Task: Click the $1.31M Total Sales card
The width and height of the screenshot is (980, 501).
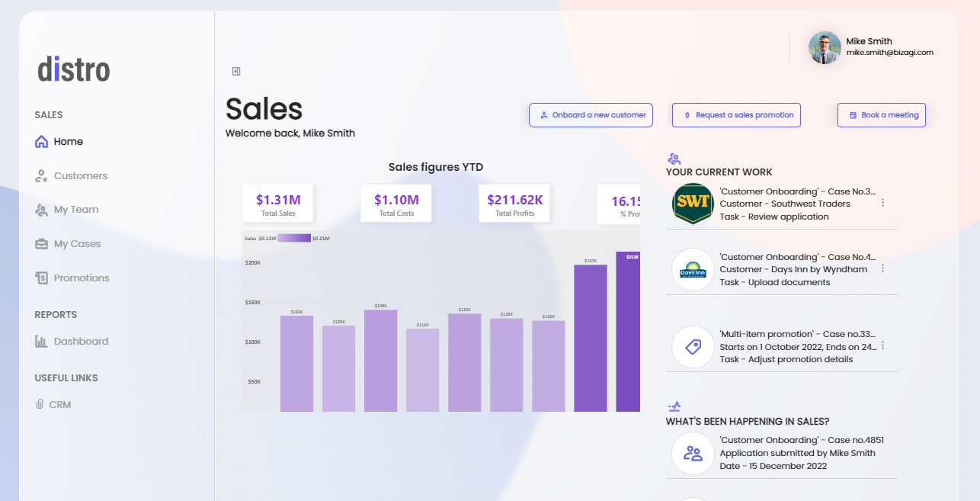Action: [x=278, y=204]
